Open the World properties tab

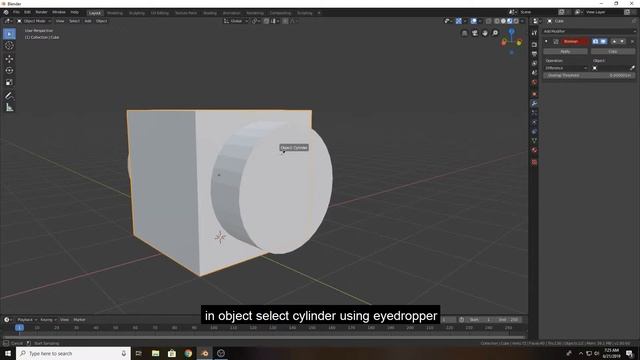click(534, 82)
